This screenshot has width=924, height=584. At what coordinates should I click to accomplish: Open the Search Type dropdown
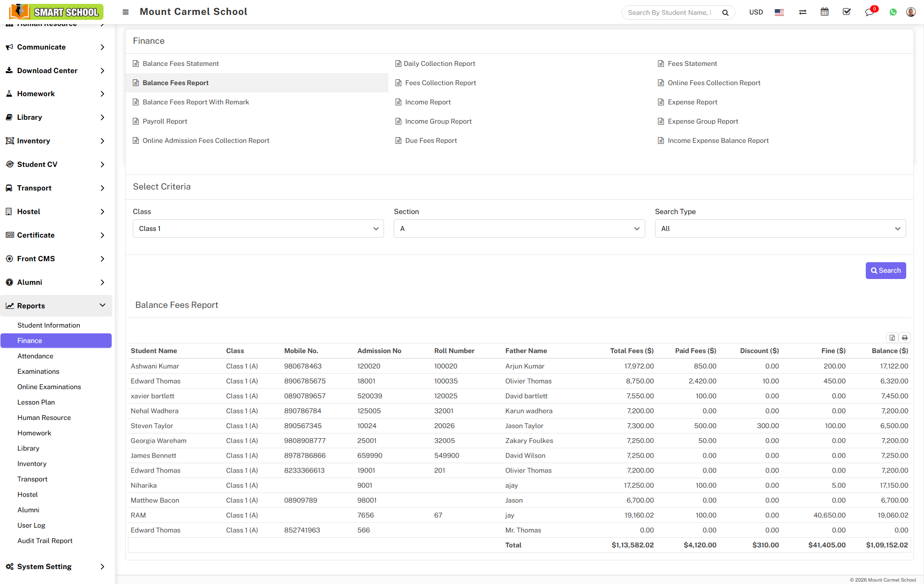(780, 229)
